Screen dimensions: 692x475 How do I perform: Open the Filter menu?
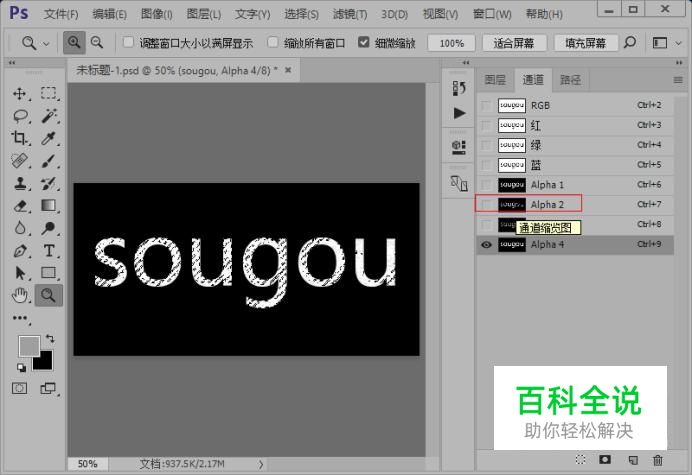[350, 14]
